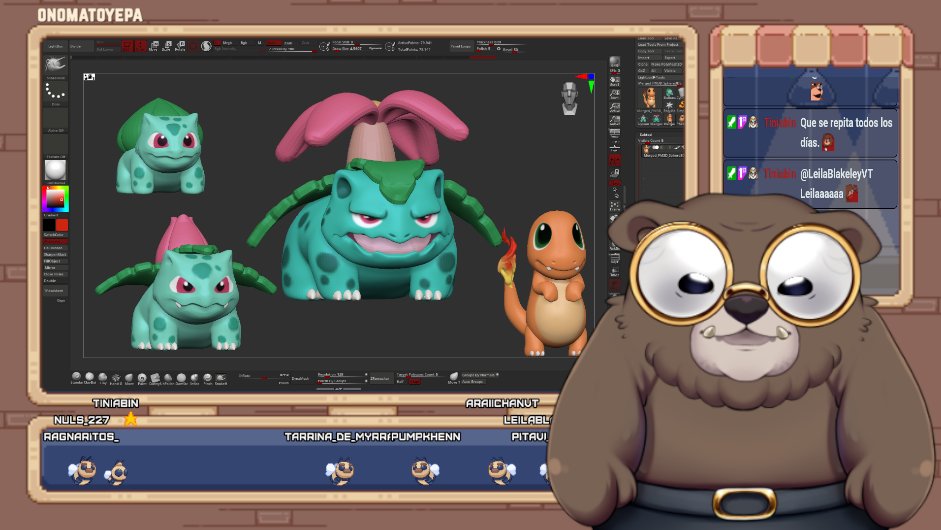Select the DamStandard brush icon
The height and width of the screenshot is (530, 941).
coord(181,378)
